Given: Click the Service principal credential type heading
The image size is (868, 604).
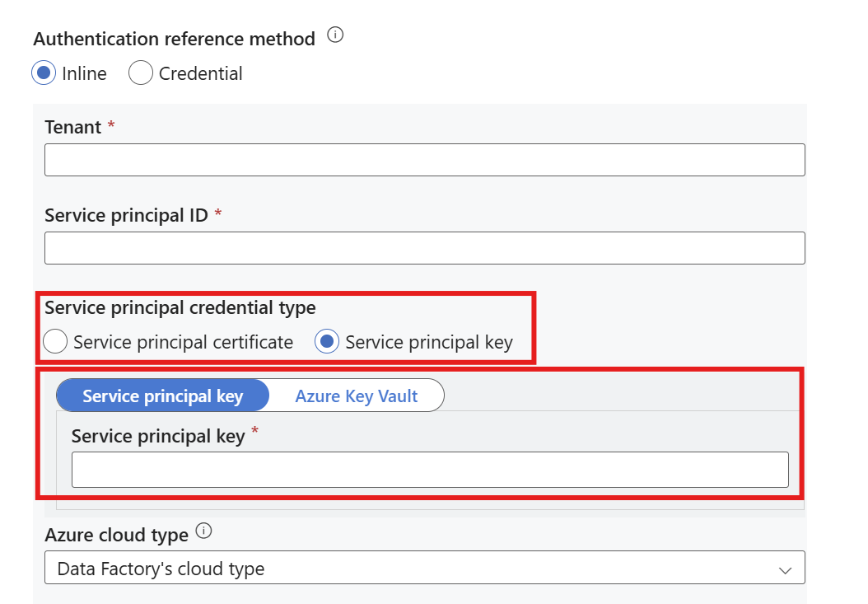Looking at the screenshot, I should pyautogui.click(x=180, y=307).
